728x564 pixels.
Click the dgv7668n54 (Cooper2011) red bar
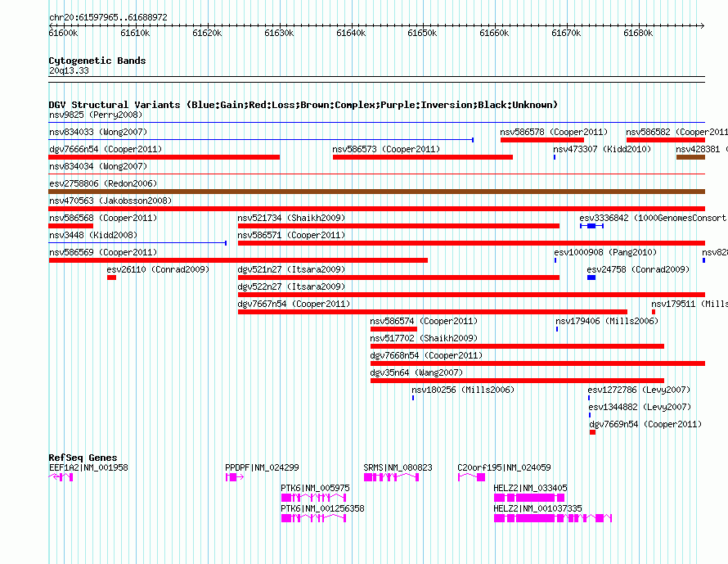coord(537,363)
